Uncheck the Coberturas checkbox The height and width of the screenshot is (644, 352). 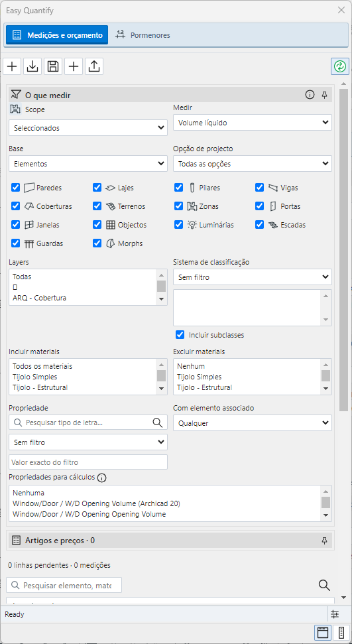click(16, 206)
